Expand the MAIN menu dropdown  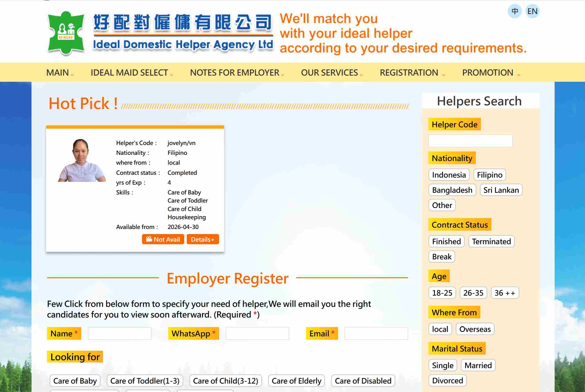pos(60,73)
